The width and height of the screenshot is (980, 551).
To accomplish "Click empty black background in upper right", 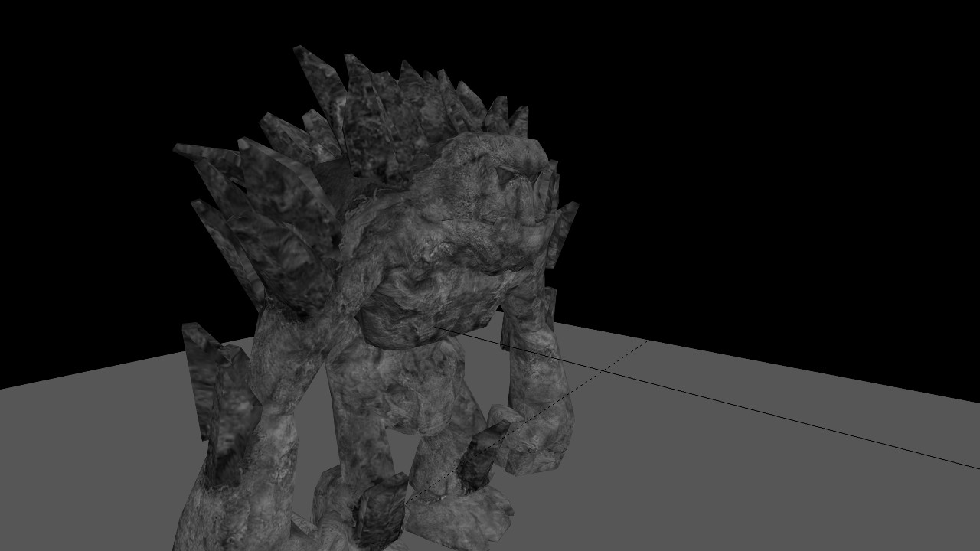I will (x=804, y=115).
